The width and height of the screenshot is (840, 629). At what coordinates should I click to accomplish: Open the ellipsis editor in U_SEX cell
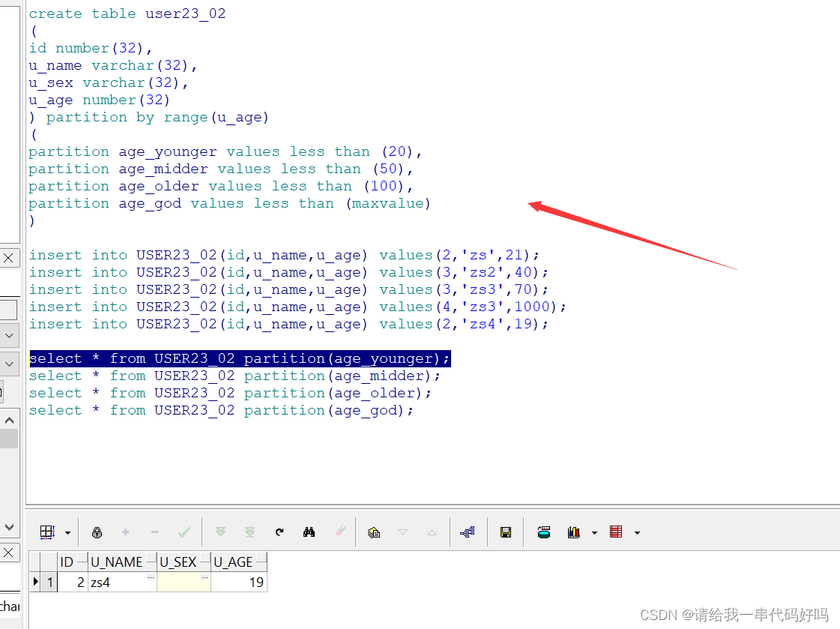pos(205,577)
